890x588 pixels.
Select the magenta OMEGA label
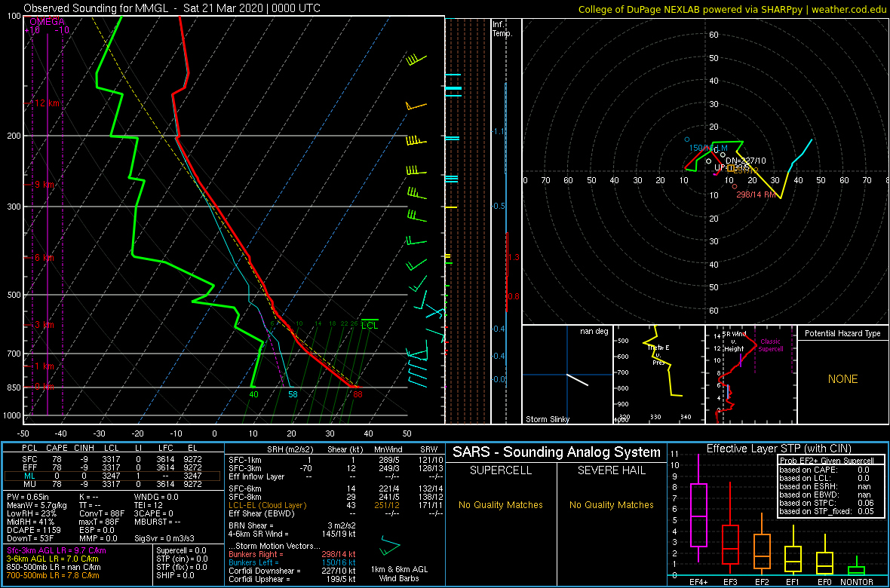click(47, 22)
